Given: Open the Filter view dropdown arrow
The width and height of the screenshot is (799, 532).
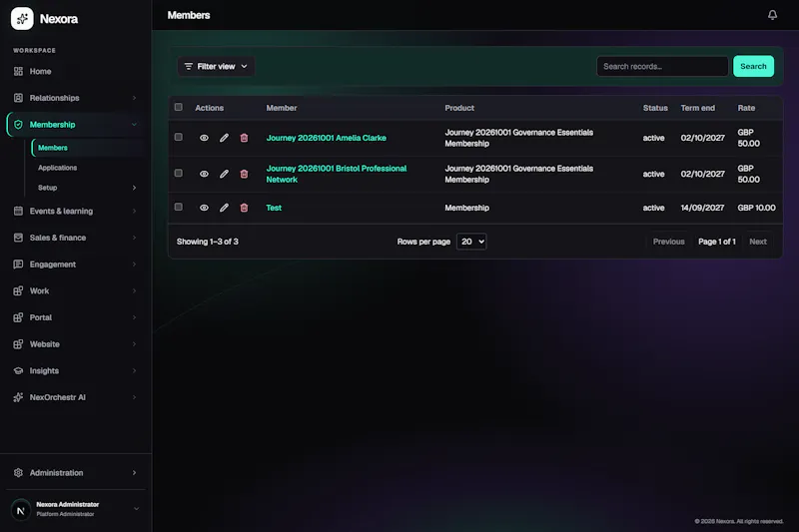Looking at the screenshot, I should coord(244,67).
